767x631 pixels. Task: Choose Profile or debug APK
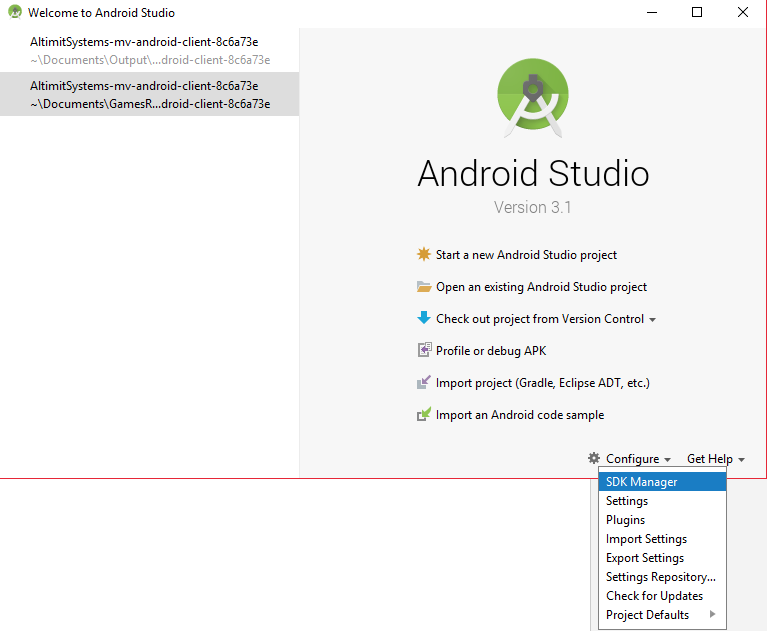[x=491, y=351]
